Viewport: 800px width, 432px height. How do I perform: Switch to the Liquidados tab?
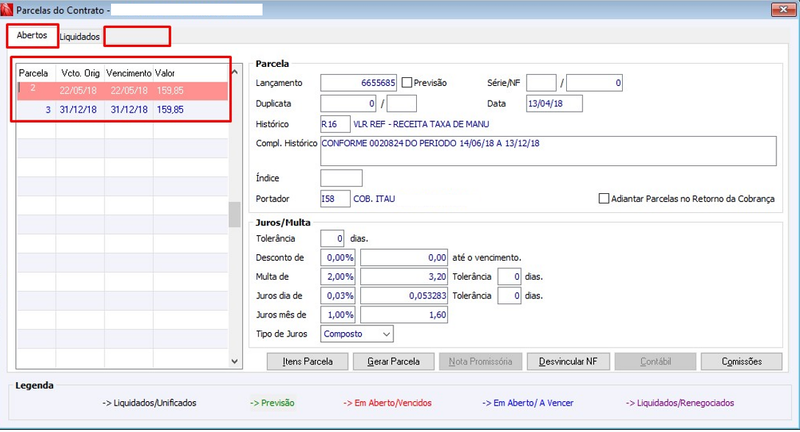pyautogui.click(x=80, y=37)
